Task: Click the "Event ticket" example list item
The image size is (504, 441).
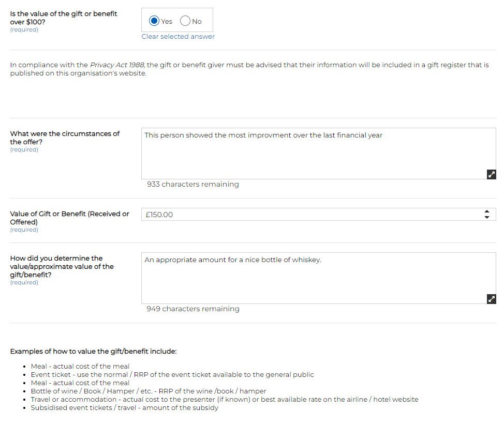Action: (x=172, y=375)
